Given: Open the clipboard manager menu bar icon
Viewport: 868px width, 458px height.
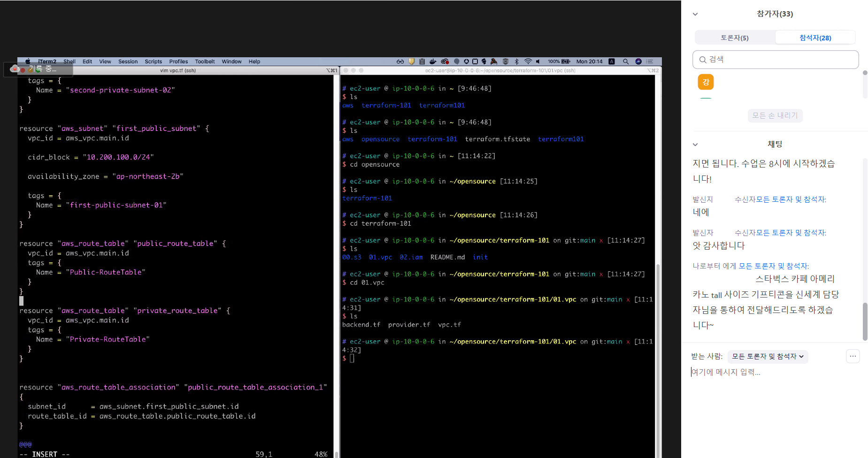Looking at the screenshot, I should [x=422, y=61].
